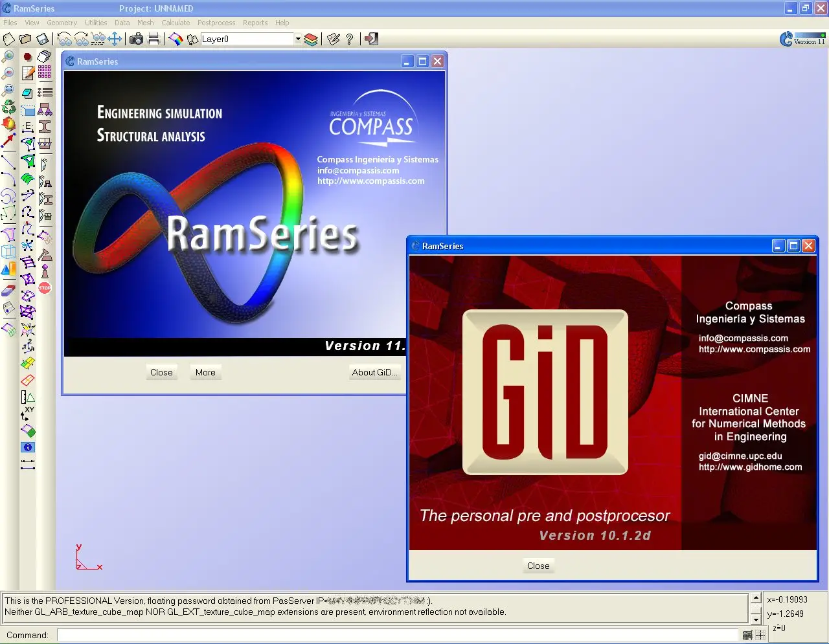The image size is (829, 644).
Task: Print using the printer toolbar icon
Action: click(x=153, y=39)
